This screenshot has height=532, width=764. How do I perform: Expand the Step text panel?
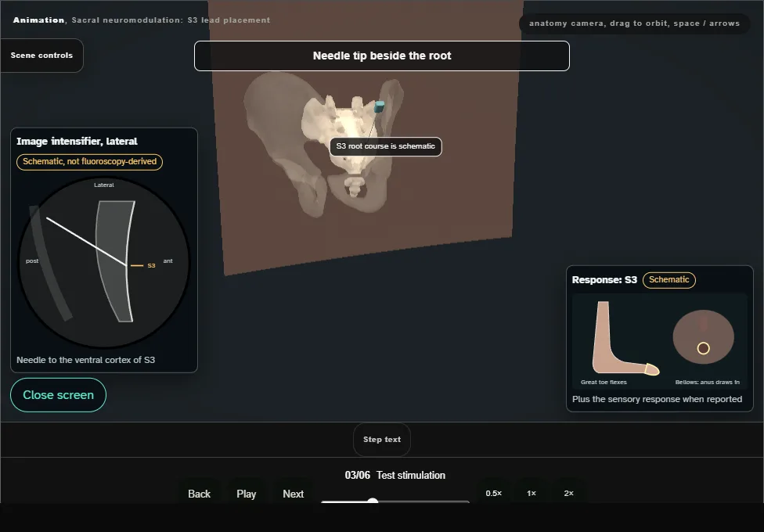pyautogui.click(x=382, y=440)
